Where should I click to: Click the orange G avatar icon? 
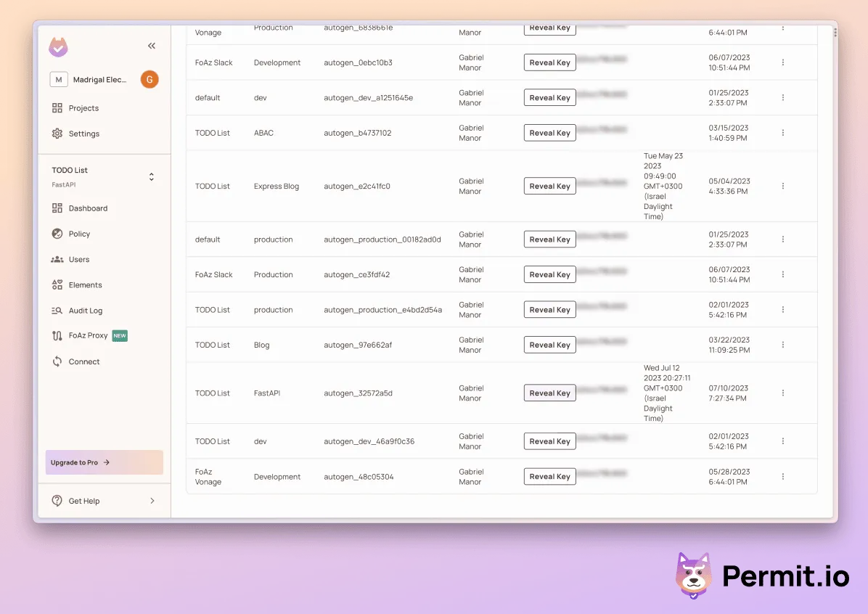[x=150, y=79]
